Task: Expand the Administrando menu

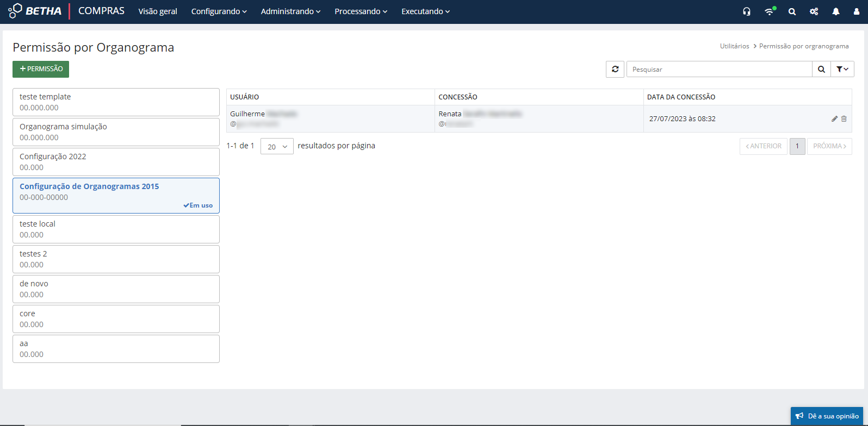Action: coord(291,11)
